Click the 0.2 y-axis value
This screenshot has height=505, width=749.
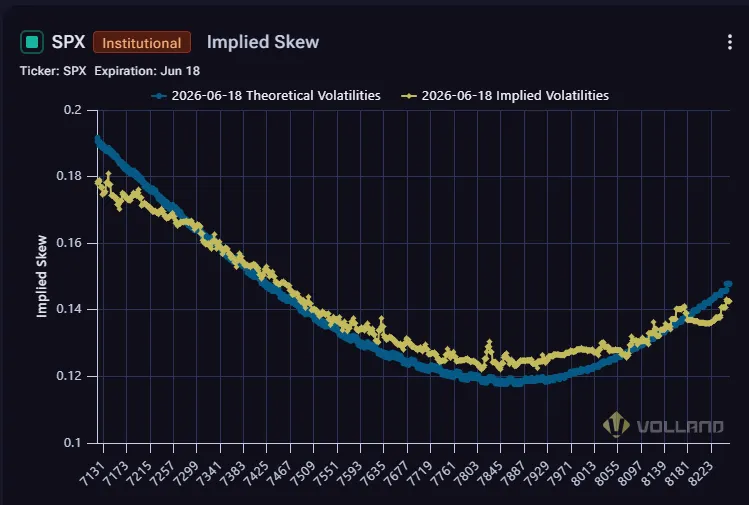point(73,110)
